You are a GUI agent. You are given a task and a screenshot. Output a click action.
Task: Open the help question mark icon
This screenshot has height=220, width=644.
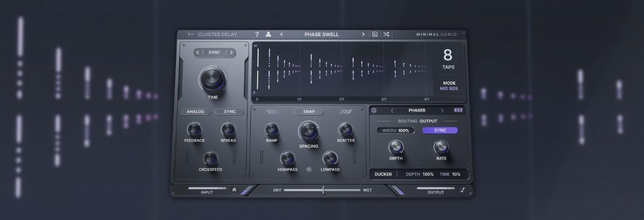(257, 34)
